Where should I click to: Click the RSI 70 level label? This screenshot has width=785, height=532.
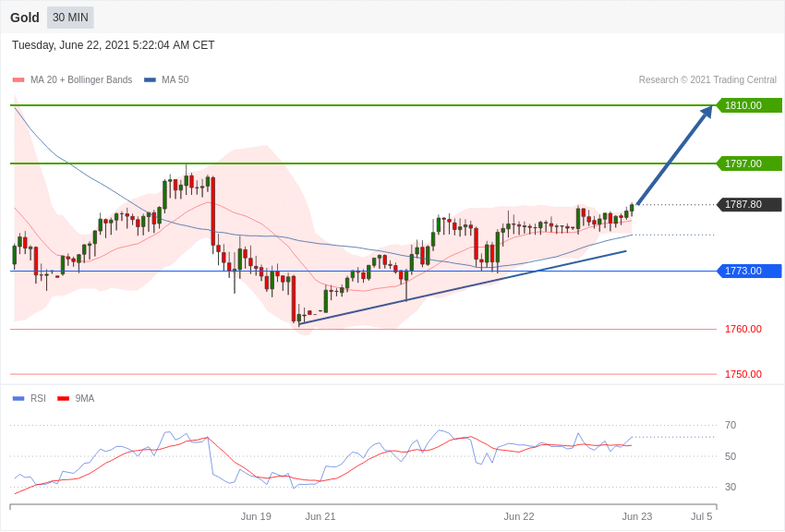[x=731, y=425]
